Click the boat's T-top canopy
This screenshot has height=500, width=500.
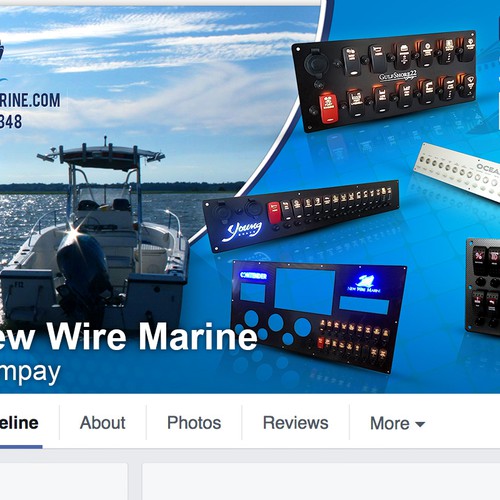(x=101, y=156)
